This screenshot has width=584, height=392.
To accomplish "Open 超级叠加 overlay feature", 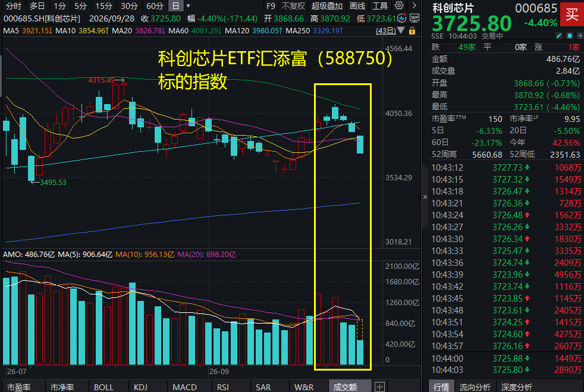I will [x=326, y=6].
